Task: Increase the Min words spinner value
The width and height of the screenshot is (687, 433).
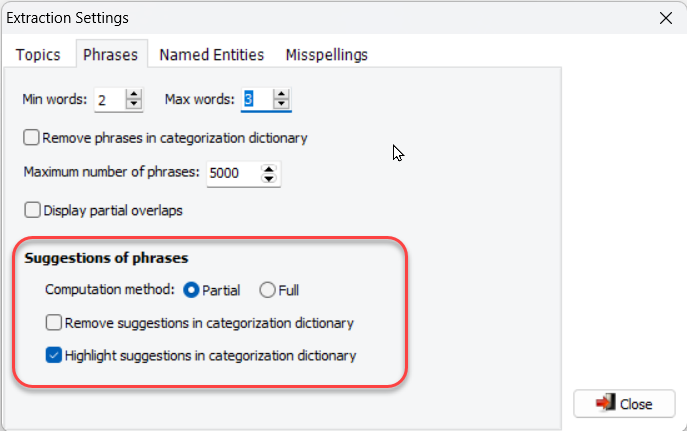Action: click(x=134, y=94)
